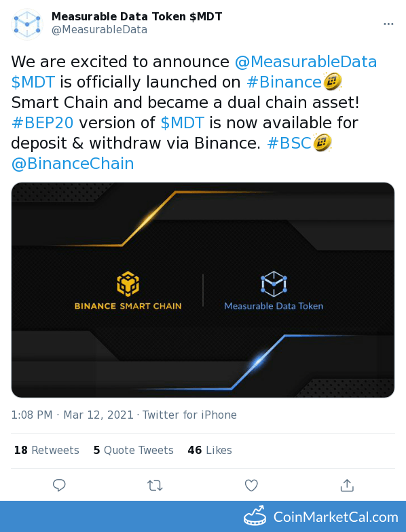
Task: Open the three-dot more options menu
Action: (x=388, y=24)
